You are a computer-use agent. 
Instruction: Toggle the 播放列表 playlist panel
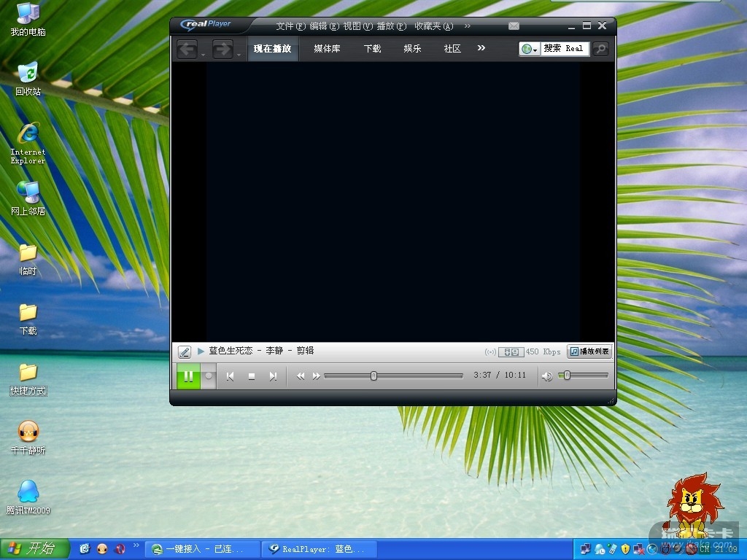click(589, 351)
